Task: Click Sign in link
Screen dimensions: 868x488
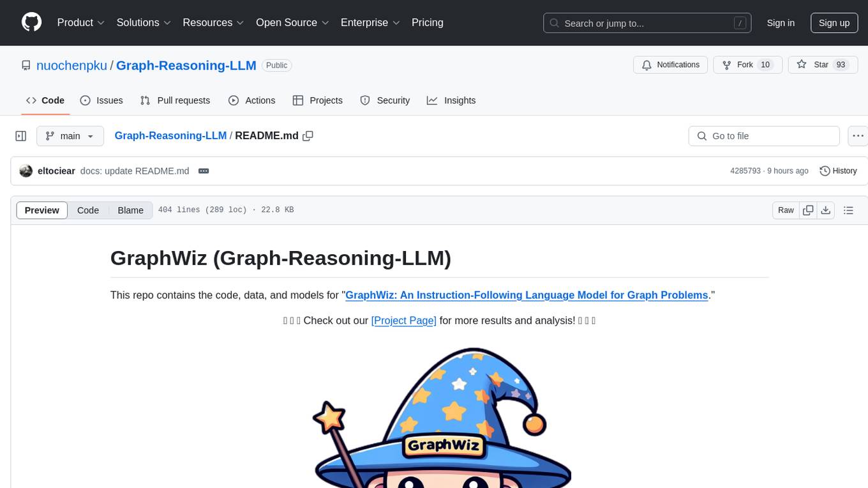Action: [781, 23]
